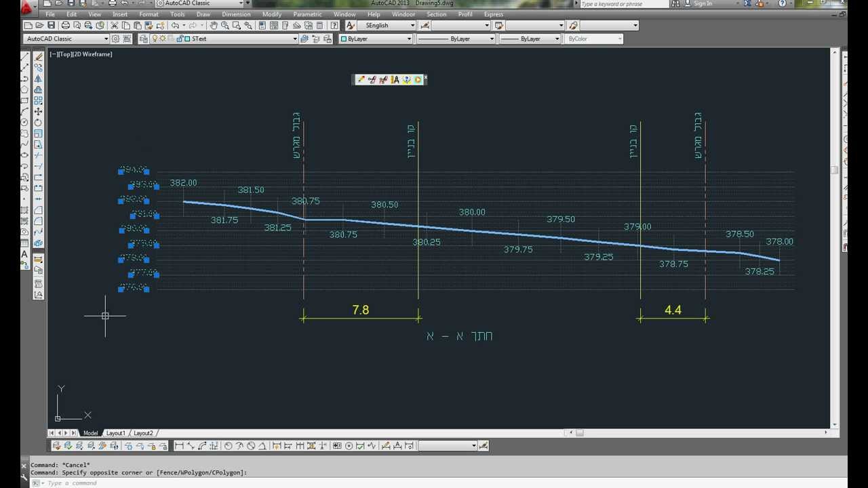
Task: Switch to the Layout1 tab
Action: (x=115, y=432)
